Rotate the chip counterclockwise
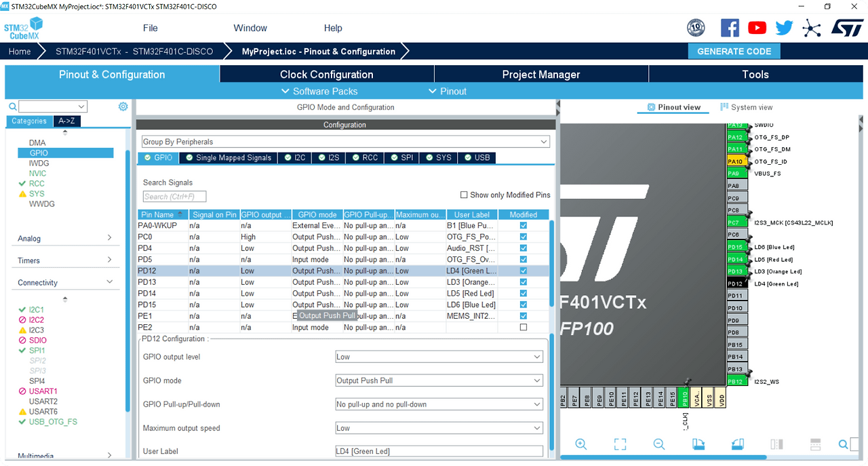 [x=738, y=444]
